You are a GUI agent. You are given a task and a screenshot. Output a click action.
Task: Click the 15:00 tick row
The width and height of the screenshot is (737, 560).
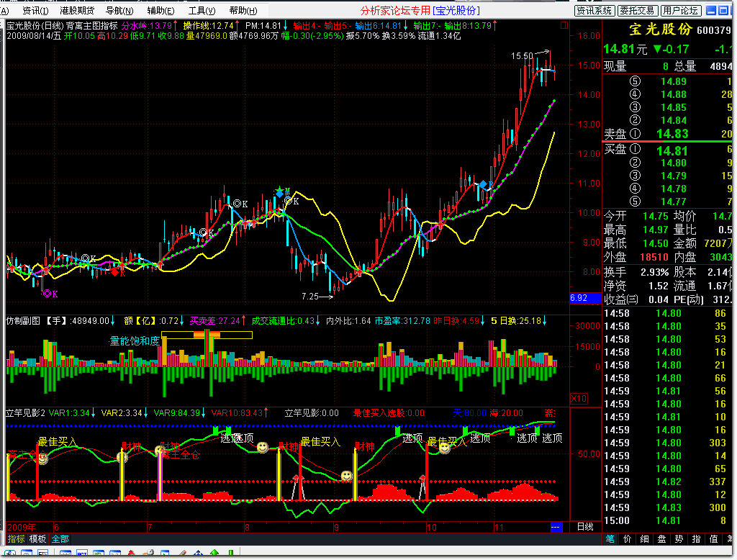pyautogui.click(x=667, y=520)
